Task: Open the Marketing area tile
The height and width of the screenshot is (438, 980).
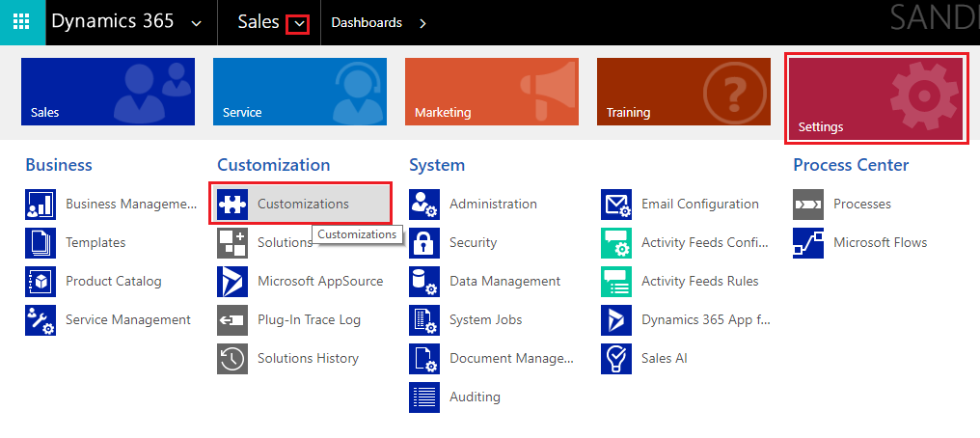Action: [x=492, y=92]
